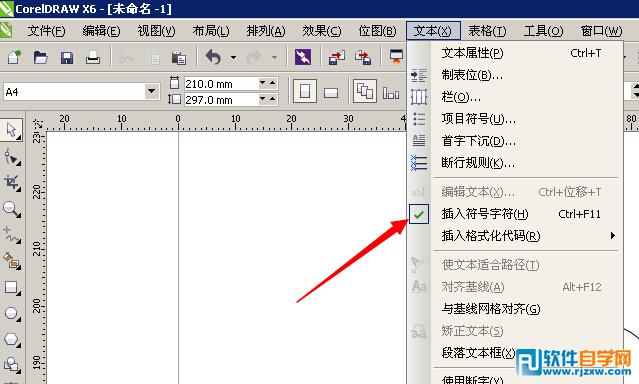
Task: Select the Zoom tool
Action: click(x=11, y=210)
